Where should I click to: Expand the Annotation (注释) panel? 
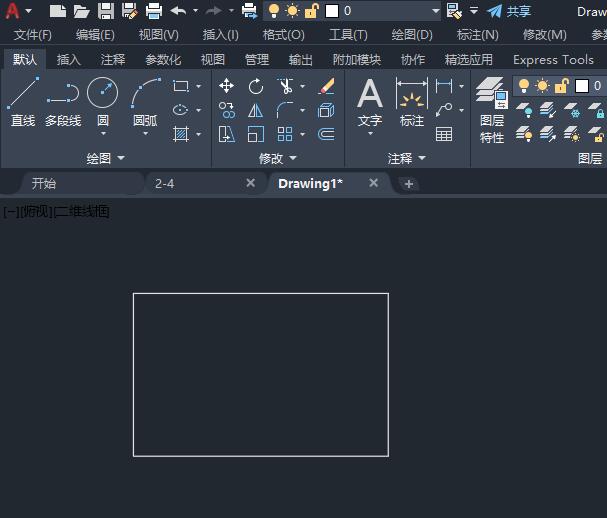click(x=407, y=158)
